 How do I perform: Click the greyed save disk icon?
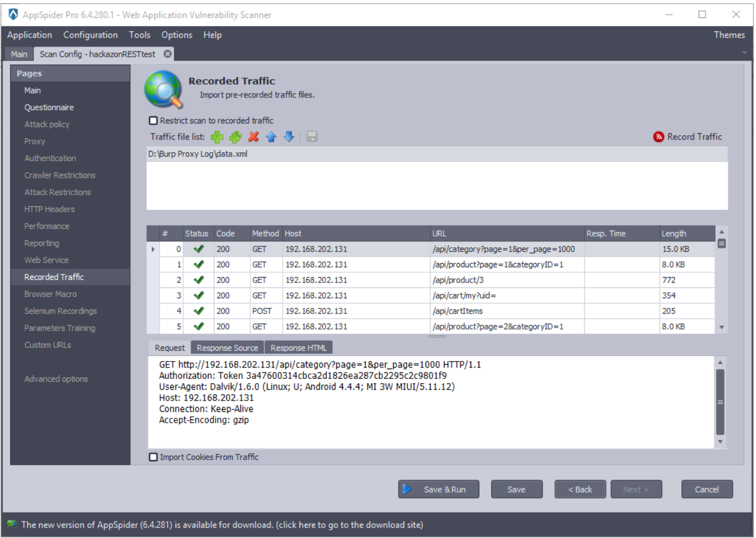coord(312,137)
